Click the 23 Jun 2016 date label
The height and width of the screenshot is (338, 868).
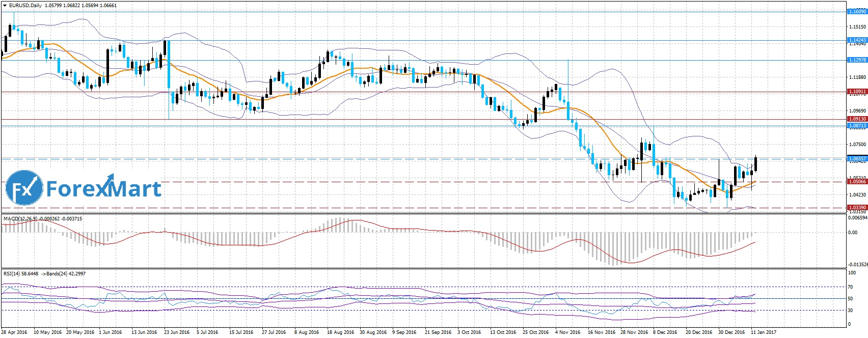tap(177, 332)
